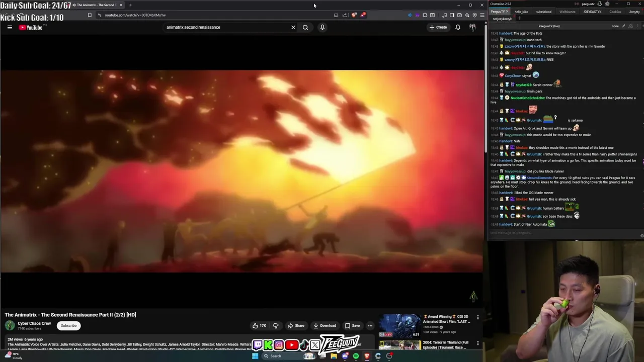This screenshot has width=644, height=362.
Task: Click Chatterino update download arrow
Action: [x=600, y=4]
